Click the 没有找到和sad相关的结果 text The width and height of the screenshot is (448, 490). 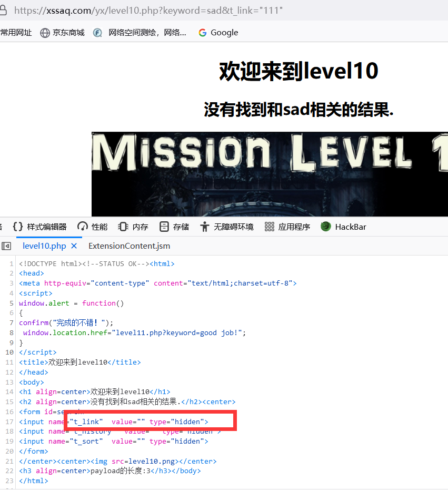click(x=298, y=110)
